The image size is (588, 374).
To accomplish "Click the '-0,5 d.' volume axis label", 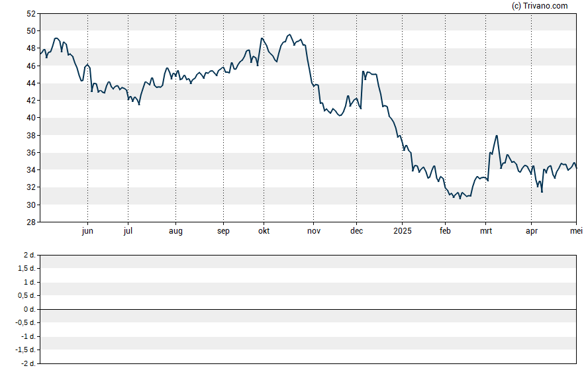I will (x=26, y=322).
